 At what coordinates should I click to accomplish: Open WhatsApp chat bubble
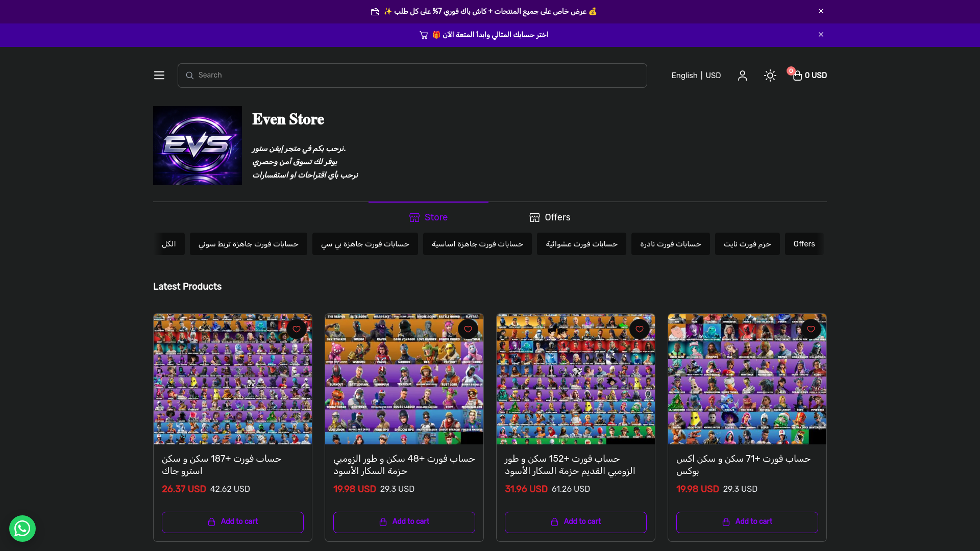22,529
